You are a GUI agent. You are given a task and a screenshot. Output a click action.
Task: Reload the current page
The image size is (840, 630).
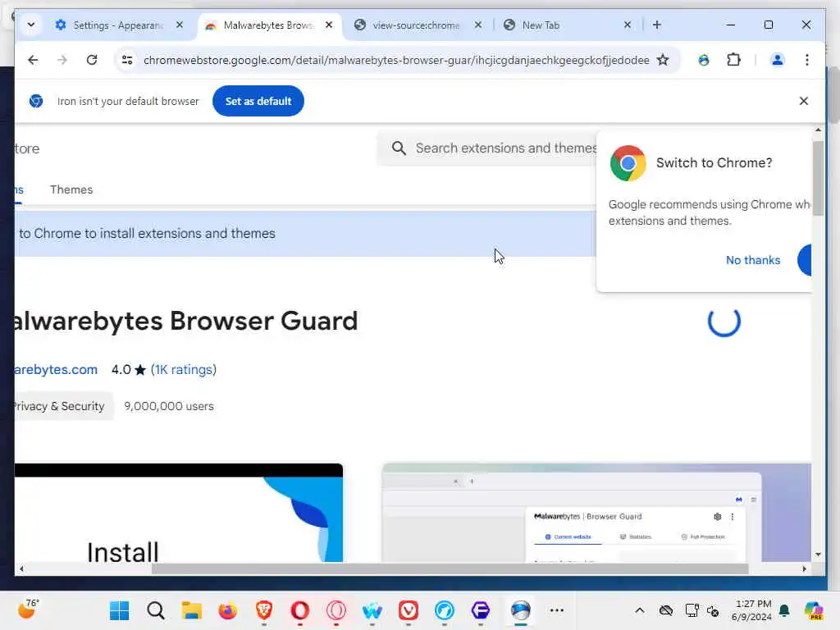point(92,60)
